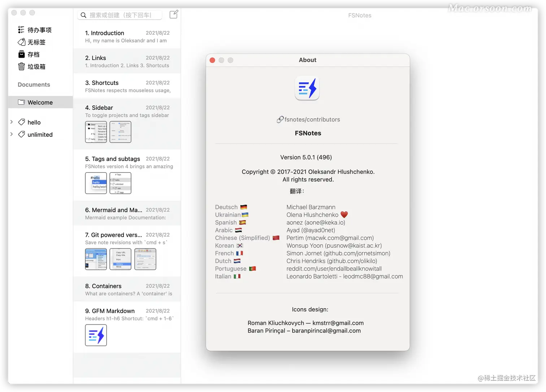Select the hello tag
Image resolution: width=546 pixels, height=392 pixels.
point(34,122)
